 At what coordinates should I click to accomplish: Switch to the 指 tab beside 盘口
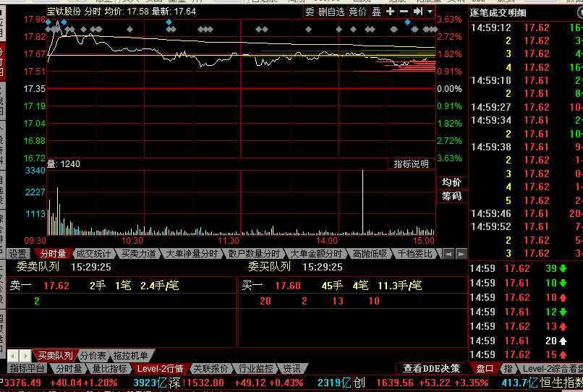pyautogui.click(x=508, y=369)
